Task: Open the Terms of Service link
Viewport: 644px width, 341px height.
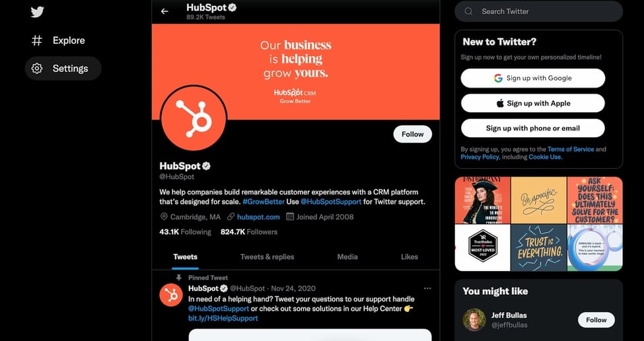Action: (571, 149)
